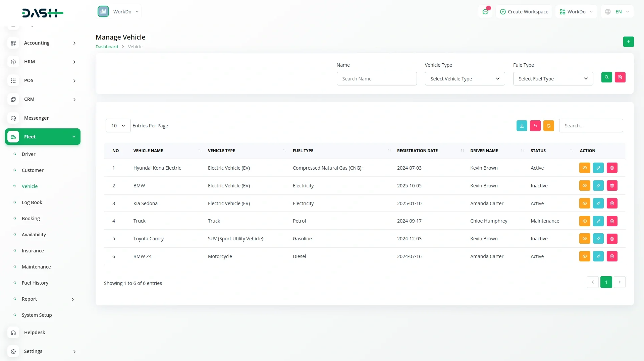Open the chat messages icon in header
Image resolution: width=644 pixels, height=361 pixels.
point(485,12)
